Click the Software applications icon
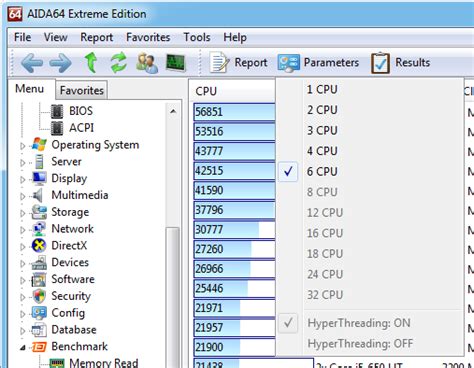This screenshot has height=368, width=474. pyautogui.click(x=39, y=279)
